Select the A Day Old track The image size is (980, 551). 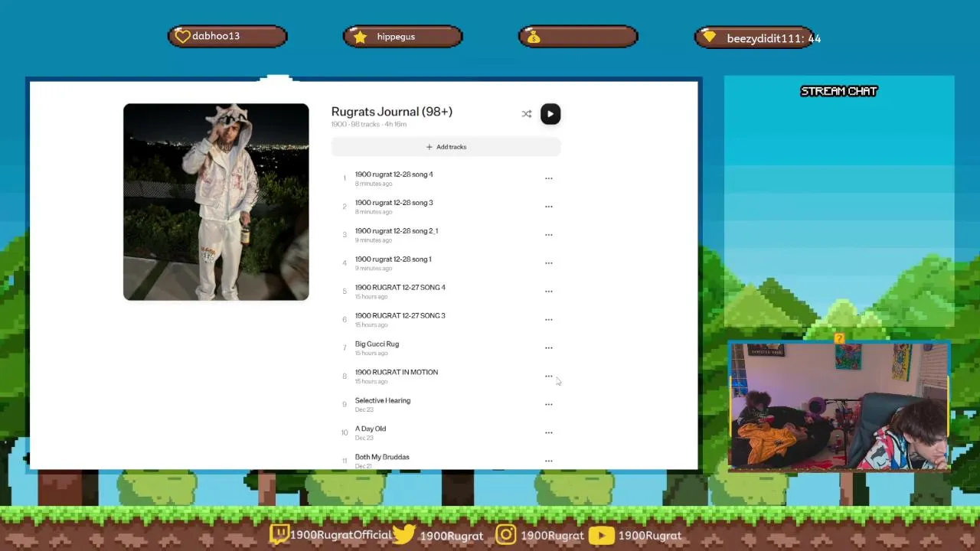370,429
